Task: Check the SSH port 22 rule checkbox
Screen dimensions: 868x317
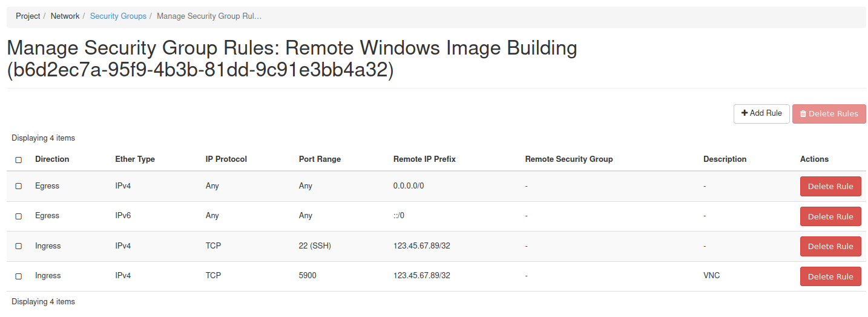Action: pos(18,246)
